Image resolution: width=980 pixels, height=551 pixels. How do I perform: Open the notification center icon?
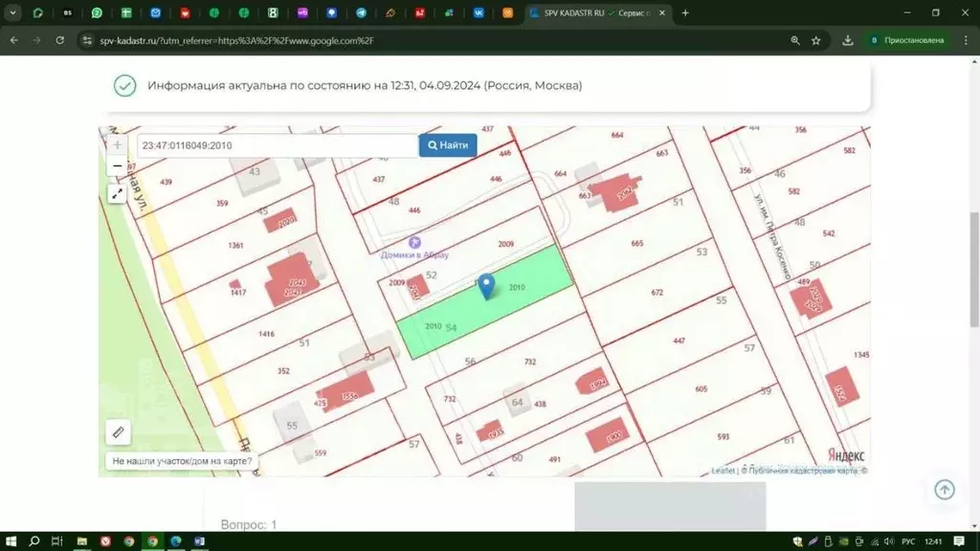[x=959, y=541]
